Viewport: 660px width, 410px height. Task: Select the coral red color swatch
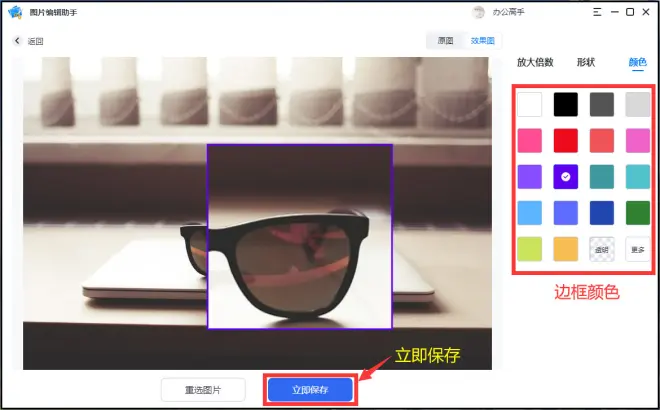[x=602, y=141]
